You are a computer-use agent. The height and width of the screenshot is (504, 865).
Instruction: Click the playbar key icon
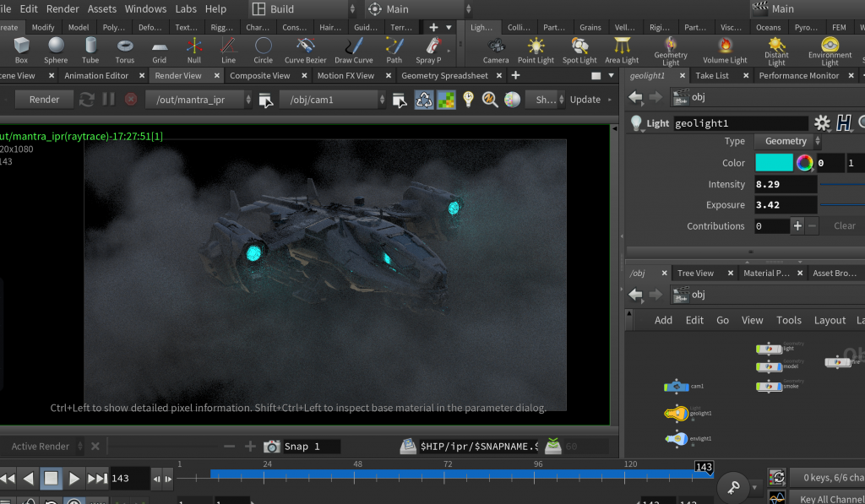(x=733, y=487)
